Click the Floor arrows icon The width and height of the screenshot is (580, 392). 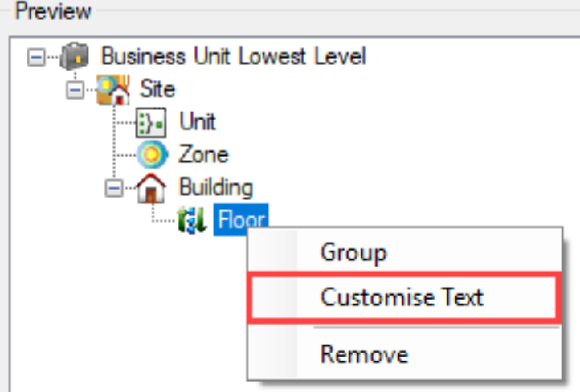pos(192,220)
